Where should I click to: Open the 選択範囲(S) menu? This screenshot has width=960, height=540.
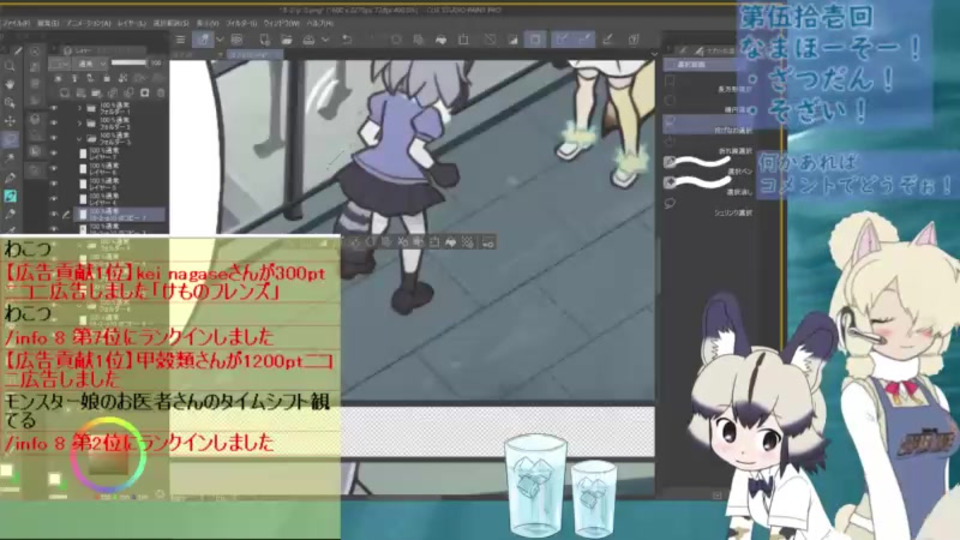click(171, 23)
